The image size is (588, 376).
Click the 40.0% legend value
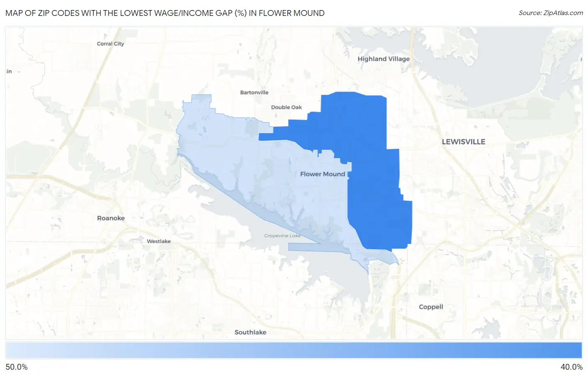pos(571,367)
